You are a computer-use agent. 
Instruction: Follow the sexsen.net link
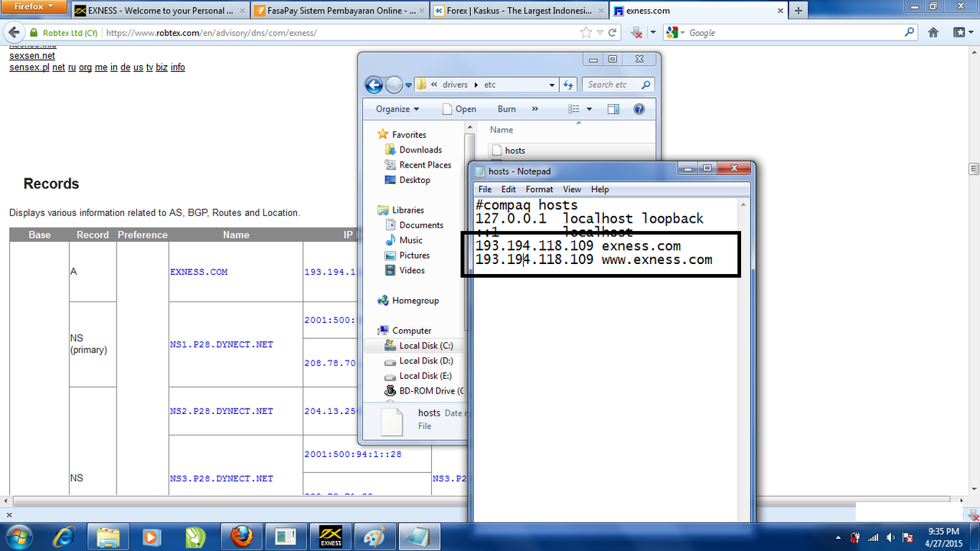pos(32,56)
